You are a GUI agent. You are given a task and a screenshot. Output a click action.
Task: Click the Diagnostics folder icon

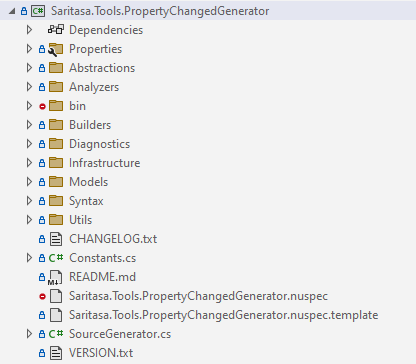[56, 144]
